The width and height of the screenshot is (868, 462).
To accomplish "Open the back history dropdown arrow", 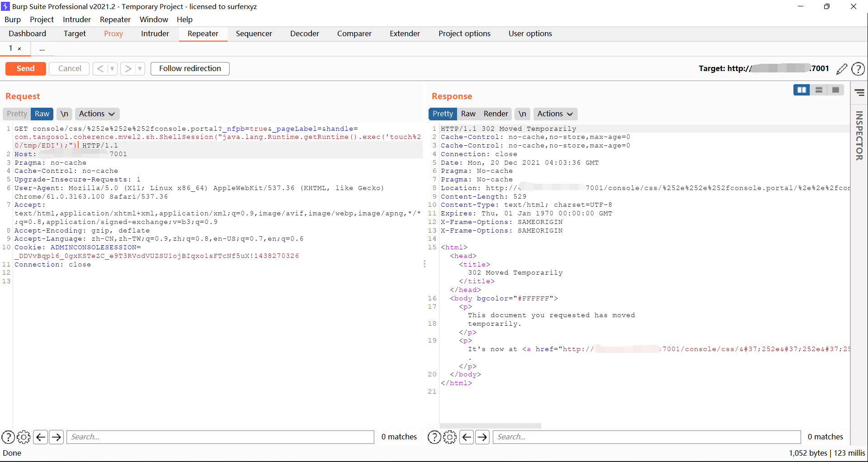I will [112, 69].
